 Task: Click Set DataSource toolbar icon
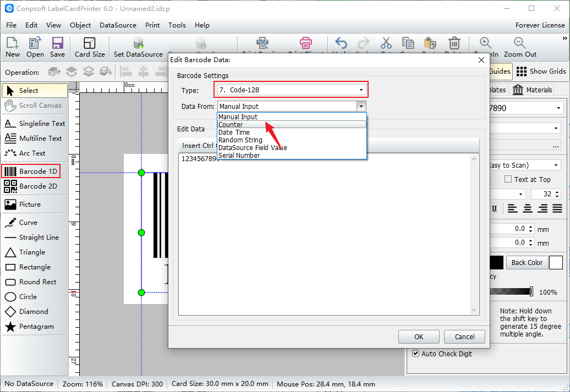pos(138,47)
